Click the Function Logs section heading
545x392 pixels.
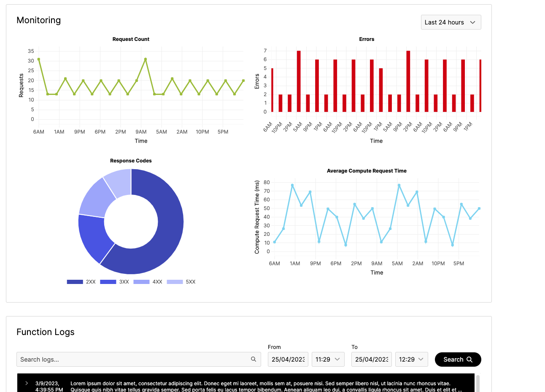46,332
